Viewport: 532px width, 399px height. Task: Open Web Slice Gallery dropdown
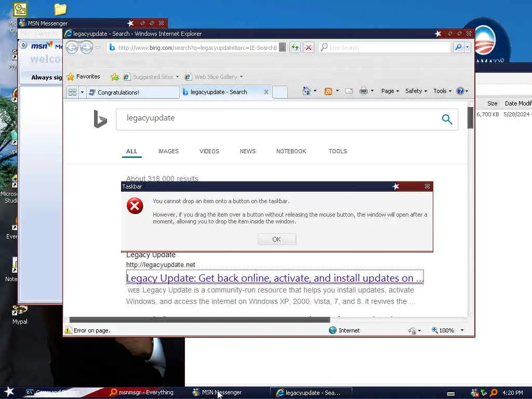pyautogui.click(x=214, y=77)
